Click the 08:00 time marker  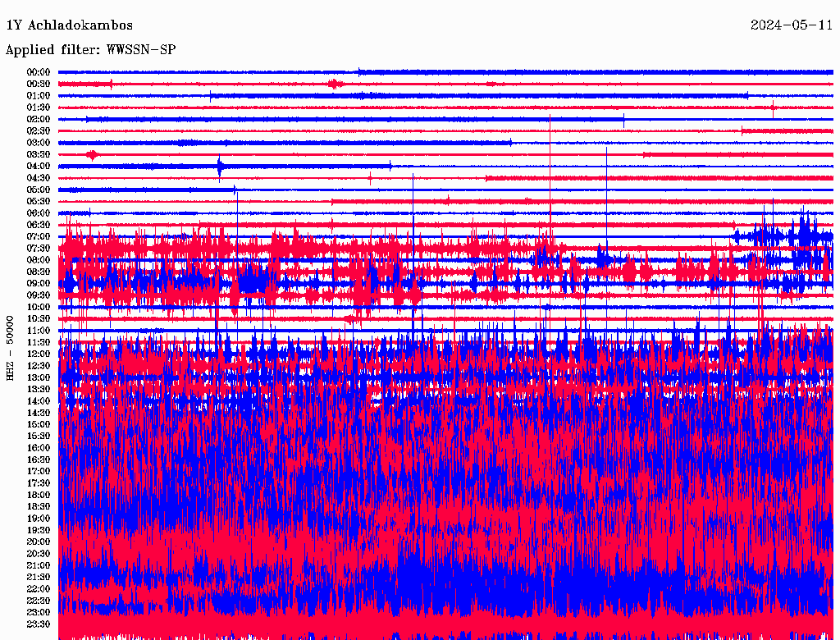pos(39,260)
